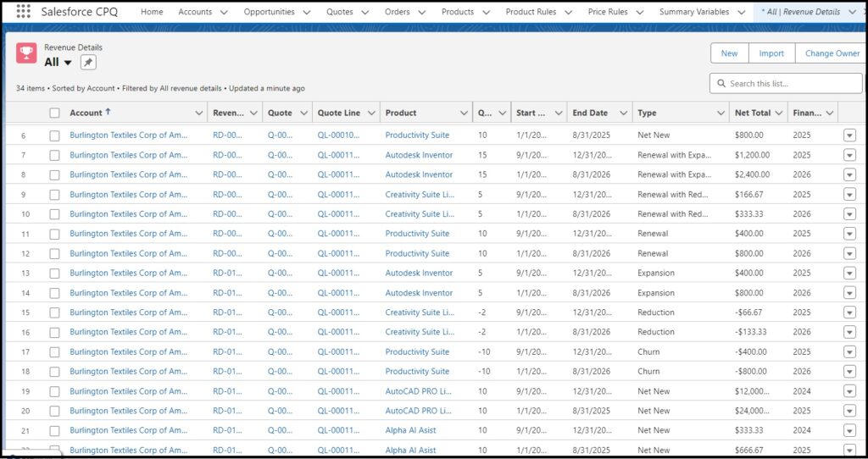Image resolution: width=868 pixels, height=459 pixels.
Task: Open row 6 actions menu arrow
Action: coord(849,135)
